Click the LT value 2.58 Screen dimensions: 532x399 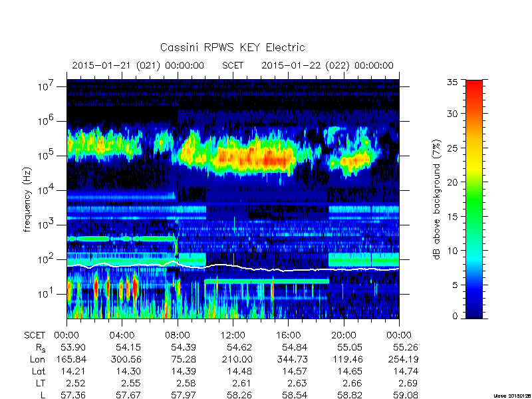(x=187, y=383)
